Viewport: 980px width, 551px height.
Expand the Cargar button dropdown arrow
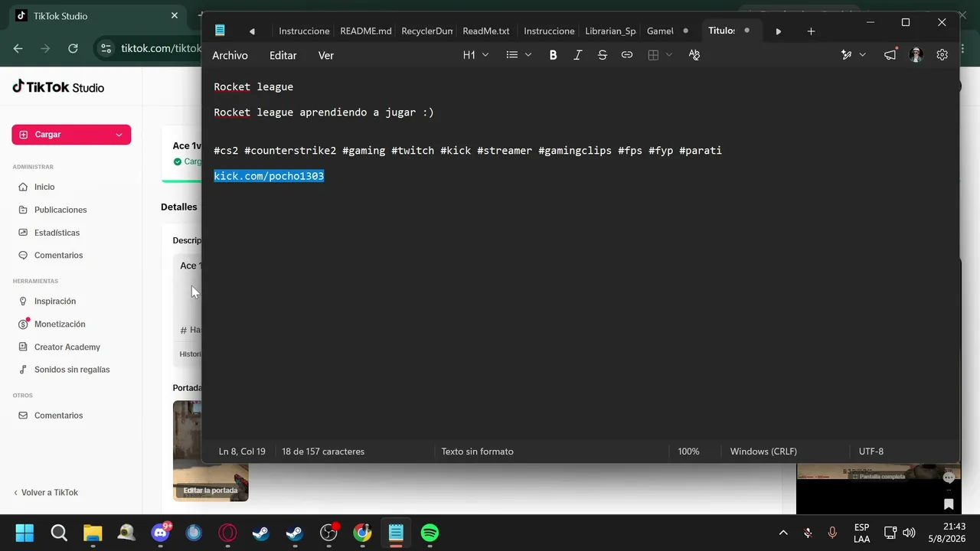pos(119,135)
